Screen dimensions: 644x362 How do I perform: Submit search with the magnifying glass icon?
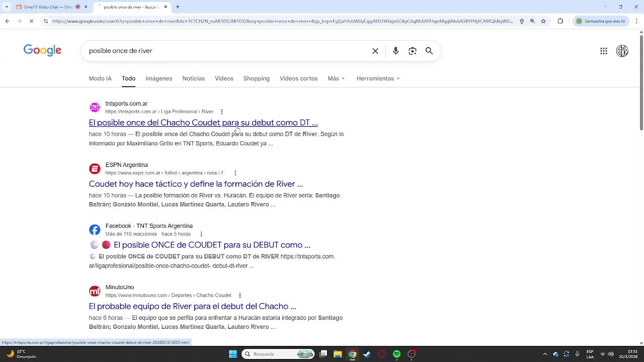click(429, 51)
